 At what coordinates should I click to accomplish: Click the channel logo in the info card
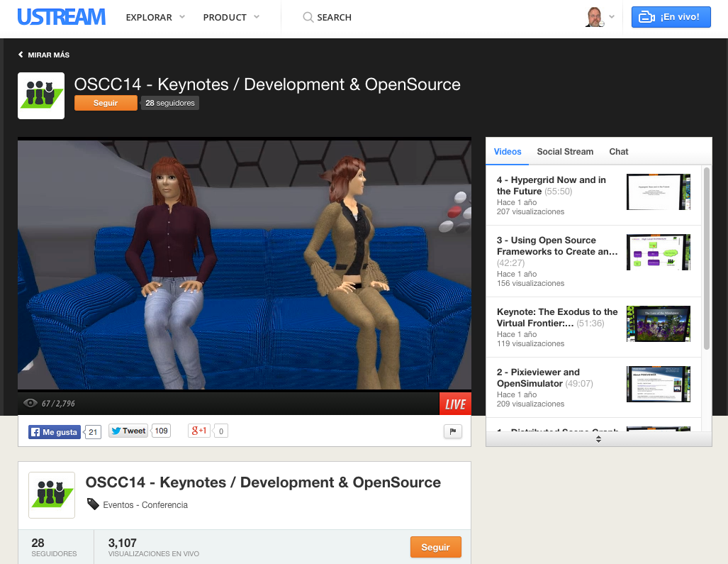52,494
